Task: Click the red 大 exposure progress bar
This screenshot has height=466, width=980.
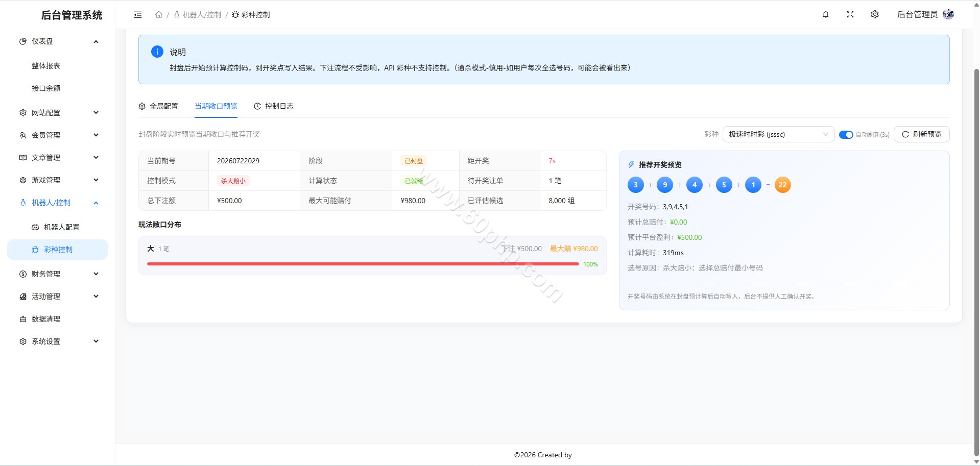Action: pyautogui.click(x=363, y=264)
